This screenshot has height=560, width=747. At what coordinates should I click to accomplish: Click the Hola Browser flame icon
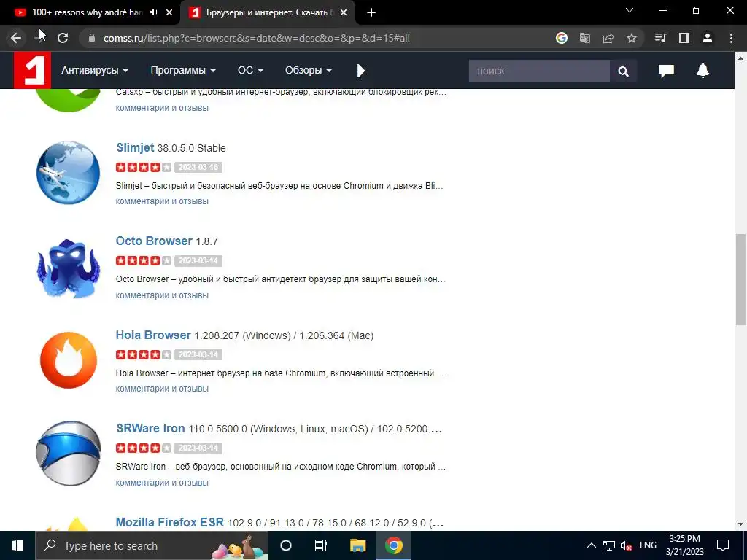(x=69, y=360)
